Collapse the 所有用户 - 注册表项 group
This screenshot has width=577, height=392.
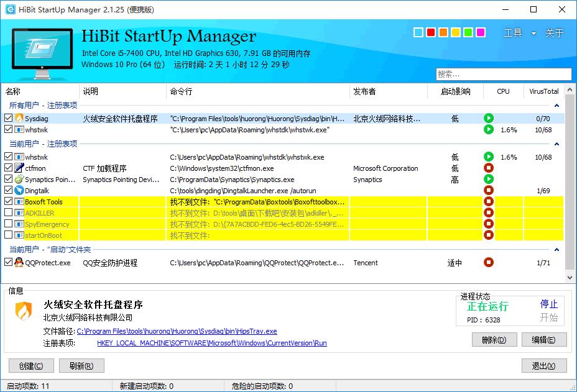tap(556, 106)
